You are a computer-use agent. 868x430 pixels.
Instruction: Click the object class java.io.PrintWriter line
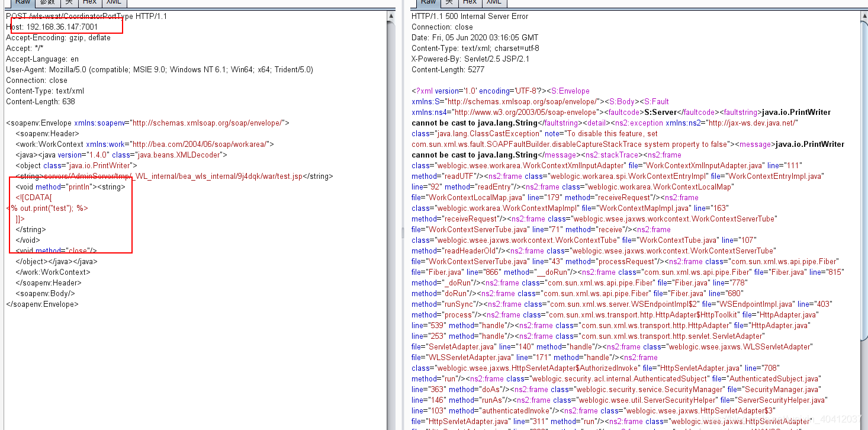click(76, 165)
